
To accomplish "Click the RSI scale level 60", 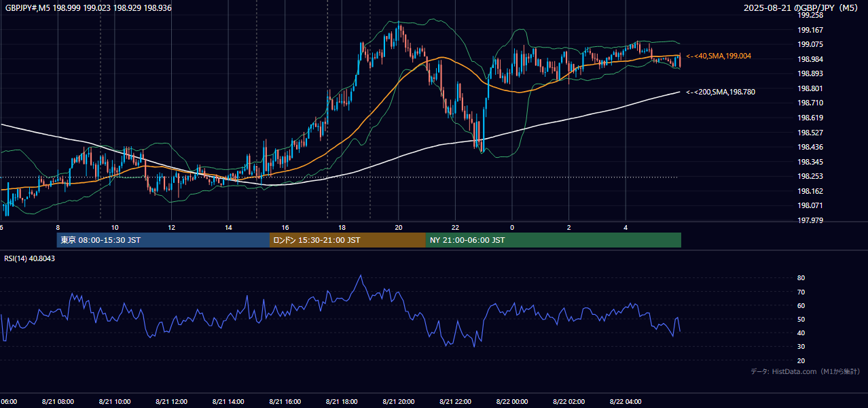I will [801, 305].
